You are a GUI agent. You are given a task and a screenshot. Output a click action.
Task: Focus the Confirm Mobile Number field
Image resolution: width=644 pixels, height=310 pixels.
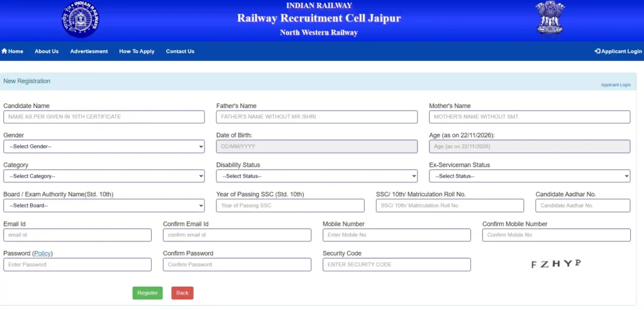coord(557,235)
